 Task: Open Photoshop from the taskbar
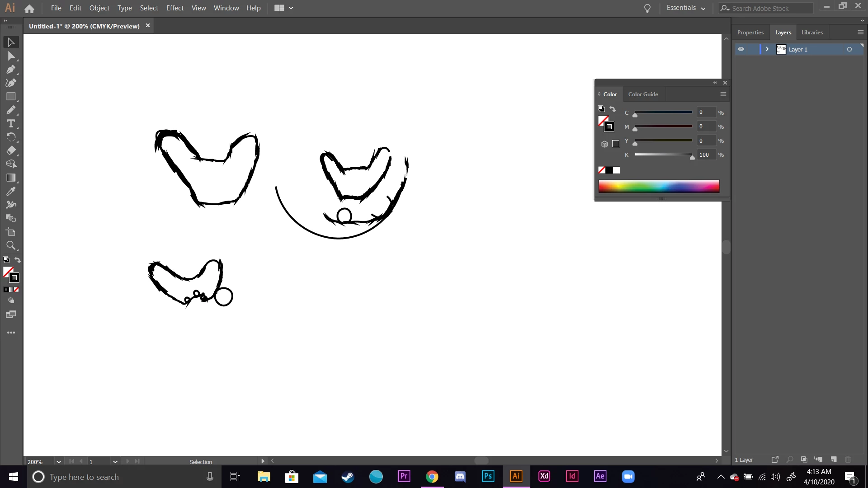[x=488, y=476]
